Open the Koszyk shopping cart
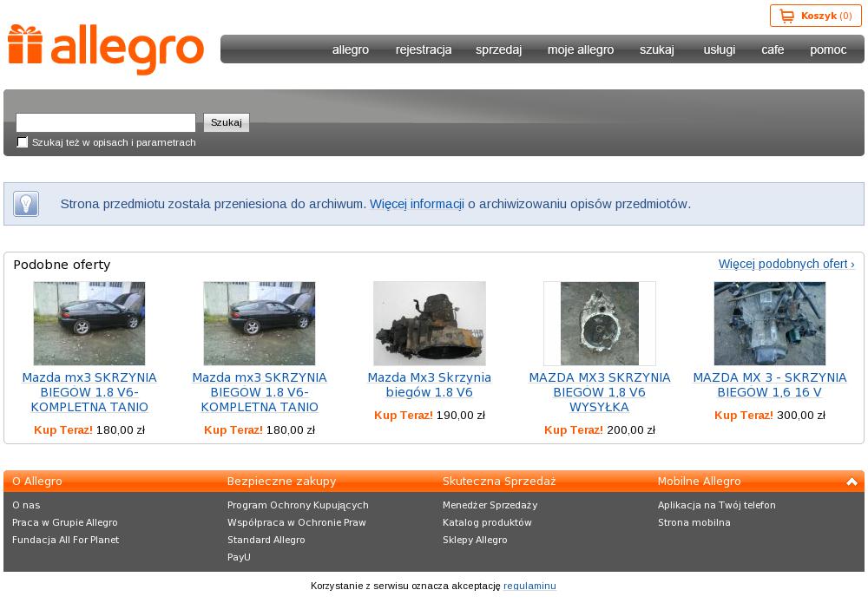 click(x=815, y=16)
